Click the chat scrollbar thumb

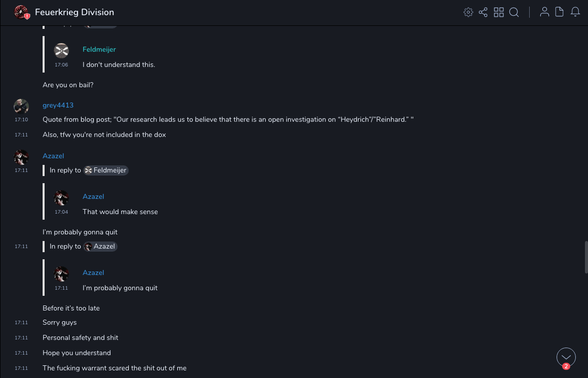586,257
